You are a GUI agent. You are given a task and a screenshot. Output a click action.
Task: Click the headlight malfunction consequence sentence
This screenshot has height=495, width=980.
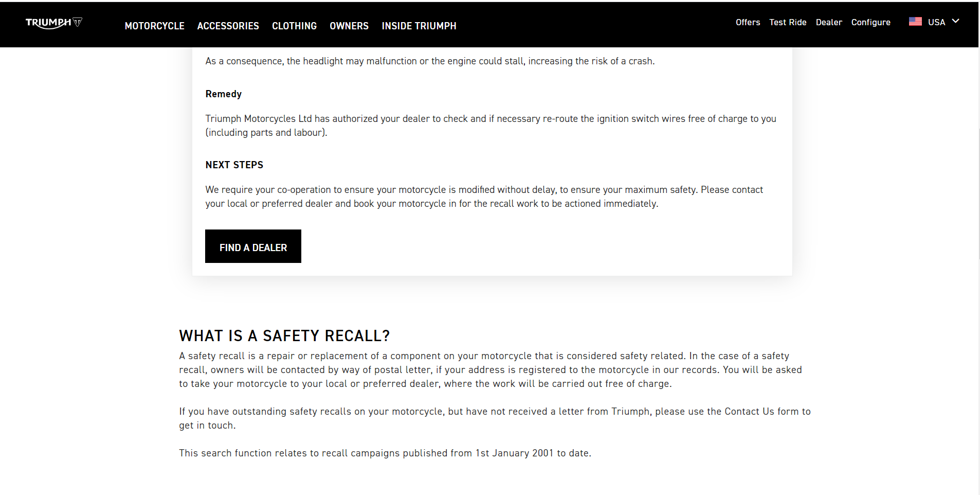point(430,61)
